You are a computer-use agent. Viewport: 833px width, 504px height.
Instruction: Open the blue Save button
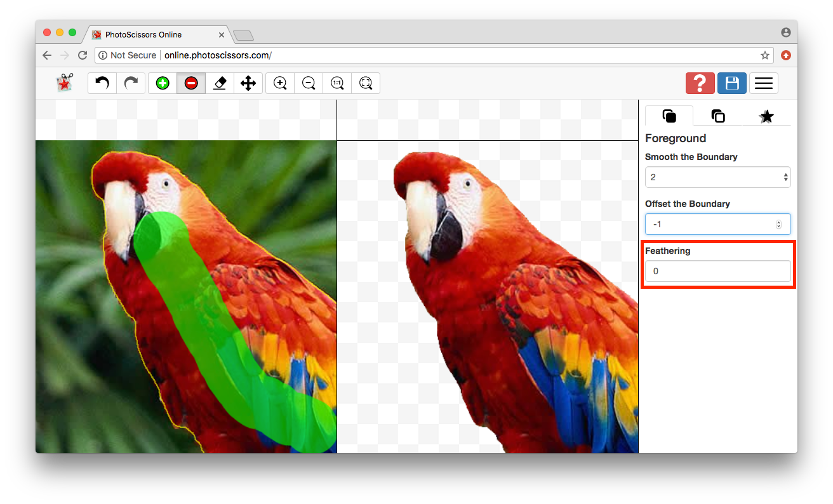point(731,83)
